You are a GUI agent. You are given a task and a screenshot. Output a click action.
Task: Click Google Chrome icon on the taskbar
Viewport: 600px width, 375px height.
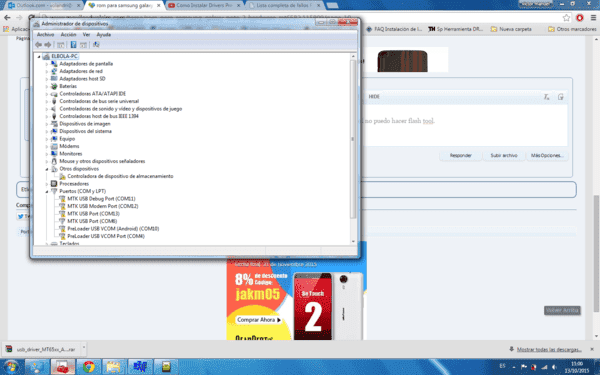pyautogui.click(x=89, y=367)
